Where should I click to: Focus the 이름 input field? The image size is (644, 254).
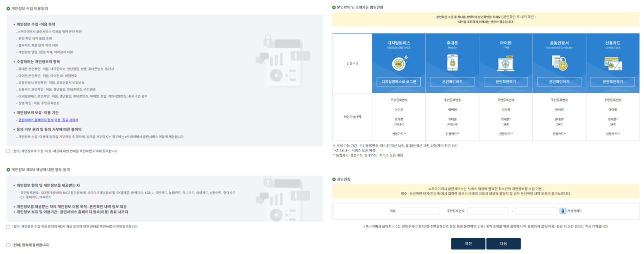(419, 211)
